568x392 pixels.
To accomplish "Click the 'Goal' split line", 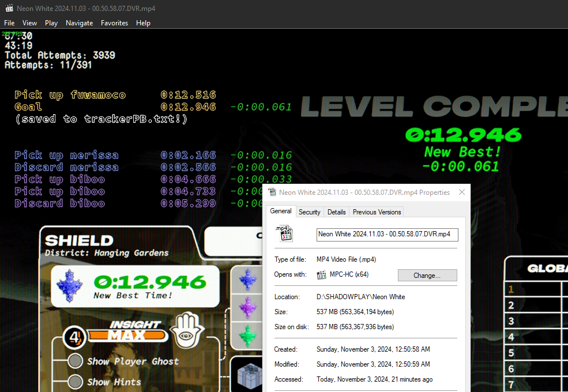I will pyautogui.click(x=153, y=107).
